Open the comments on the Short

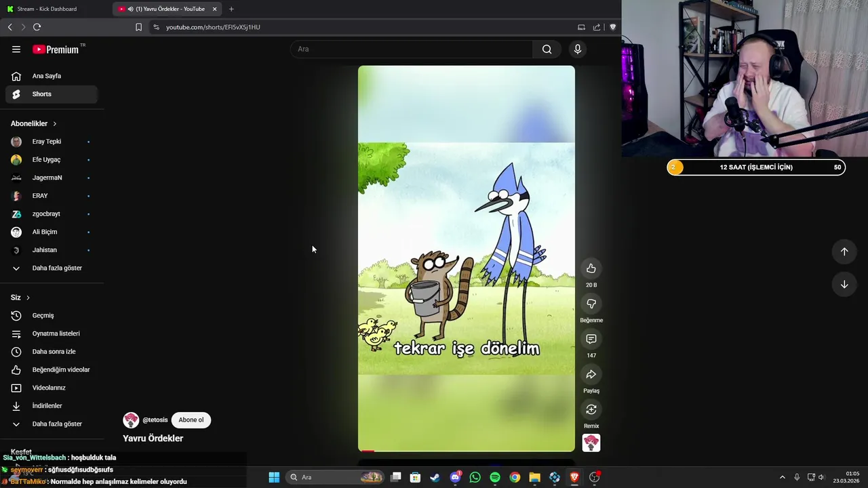coord(591,339)
